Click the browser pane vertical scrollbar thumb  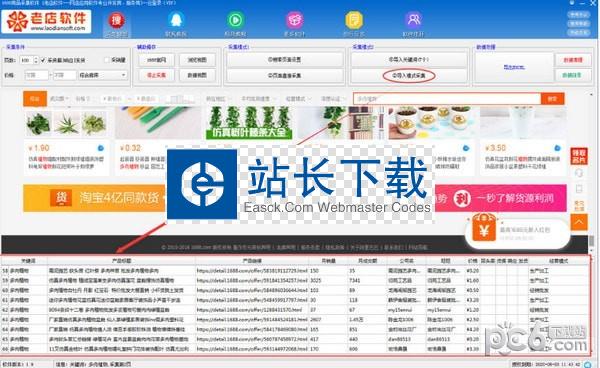(591, 241)
